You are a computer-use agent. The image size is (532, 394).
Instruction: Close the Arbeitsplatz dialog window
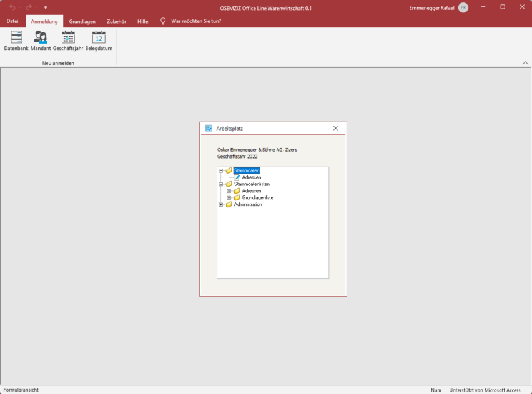(x=335, y=128)
